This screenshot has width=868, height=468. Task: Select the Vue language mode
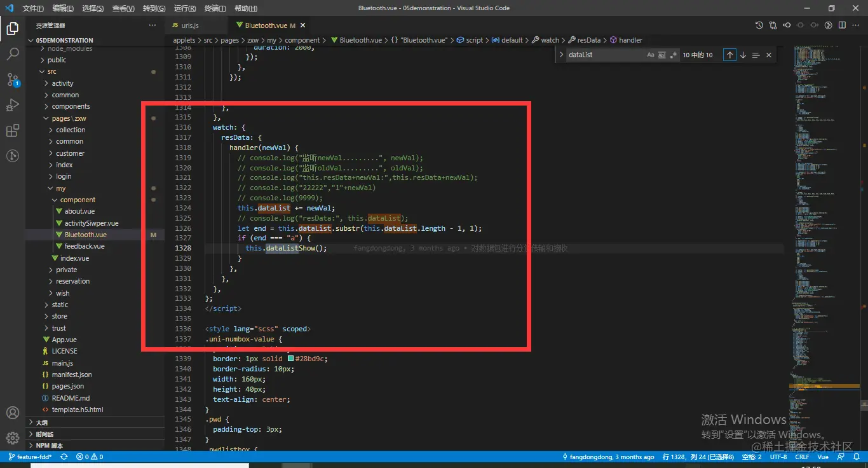coord(823,457)
